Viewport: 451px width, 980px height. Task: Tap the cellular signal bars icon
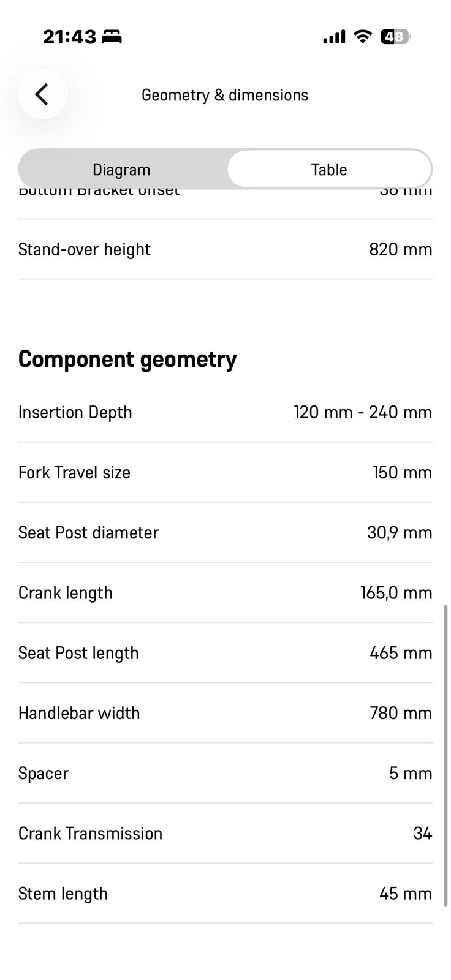(334, 38)
